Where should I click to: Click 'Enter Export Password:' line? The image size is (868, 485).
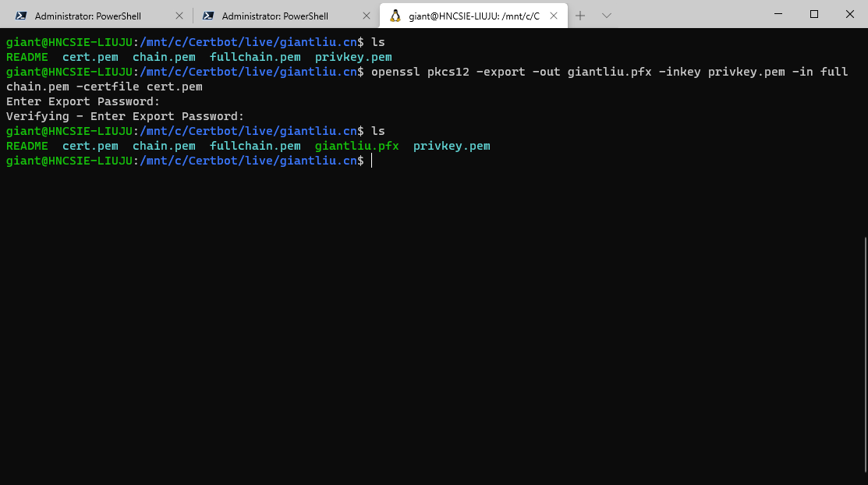tap(83, 101)
